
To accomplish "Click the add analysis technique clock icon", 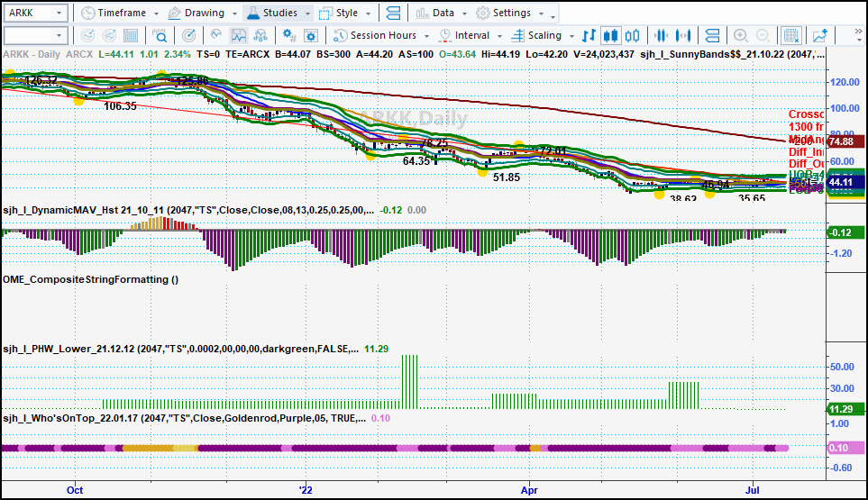I will coord(87,35).
